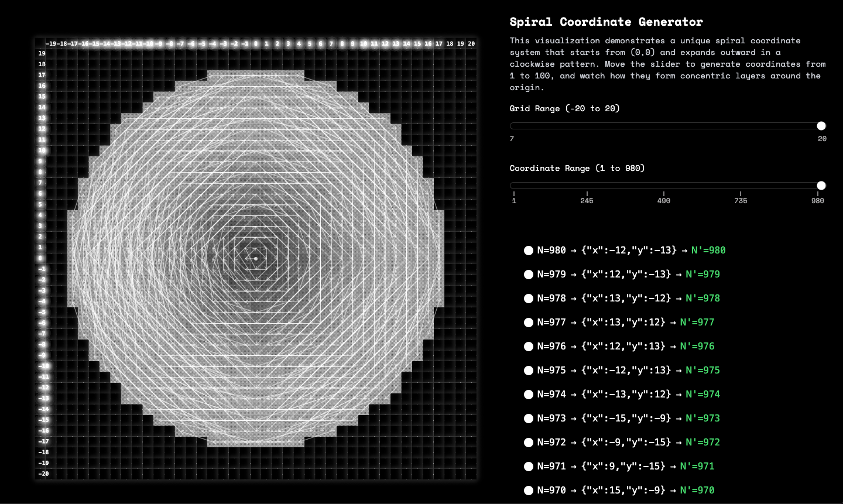Select the bullet marker beside N=972
Screen dimensions: 843x504
coord(529,443)
